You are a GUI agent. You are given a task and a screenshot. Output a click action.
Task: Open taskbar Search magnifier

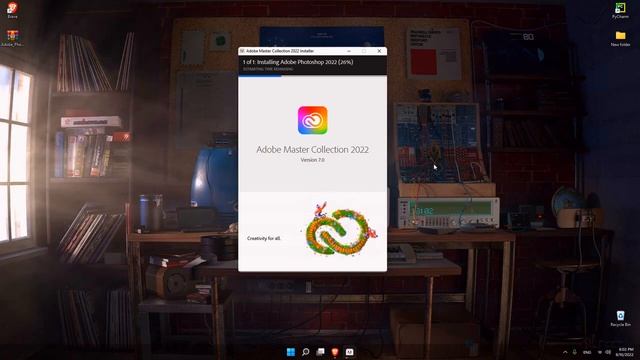(x=305, y=352)
